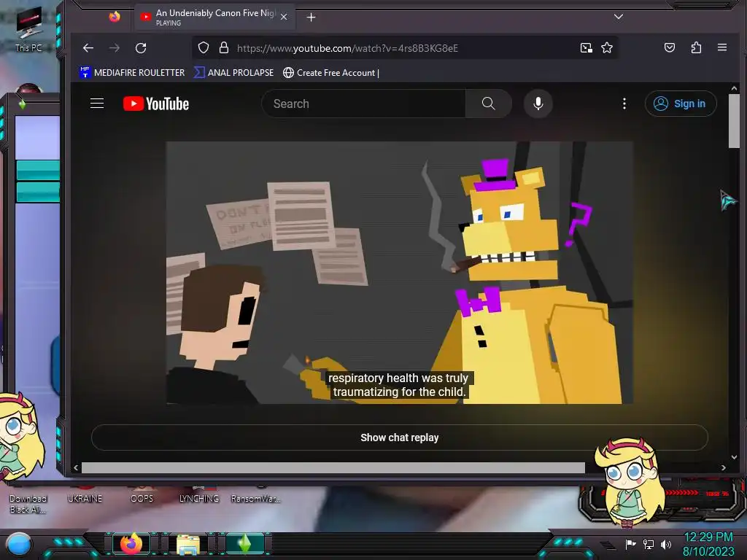Select the UKRAINE desktop shortcut
The image size is (747, 560).
pos(85,498)
